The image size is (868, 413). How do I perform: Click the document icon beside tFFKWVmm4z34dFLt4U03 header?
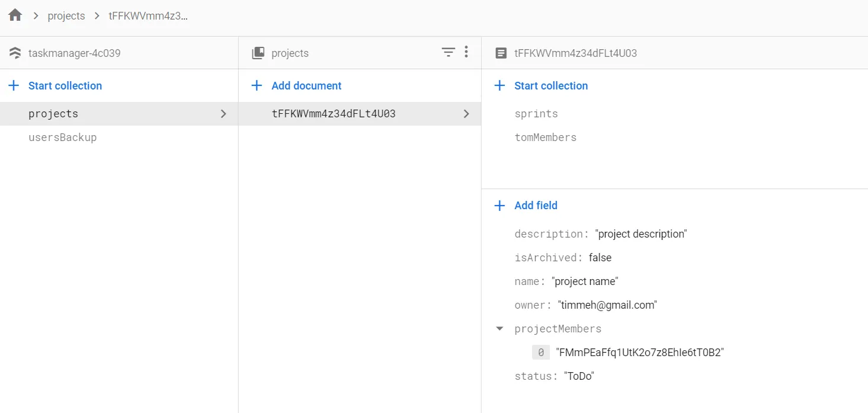click(501, 53)
